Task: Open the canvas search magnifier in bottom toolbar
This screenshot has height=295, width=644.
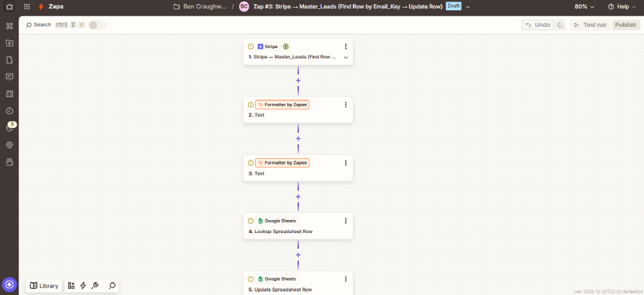Action: point(112,285)
